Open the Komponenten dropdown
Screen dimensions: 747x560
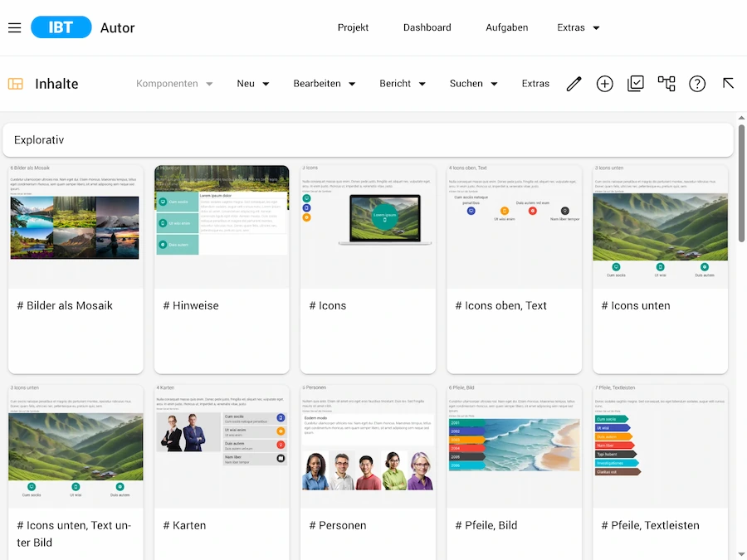pos(174,84)
